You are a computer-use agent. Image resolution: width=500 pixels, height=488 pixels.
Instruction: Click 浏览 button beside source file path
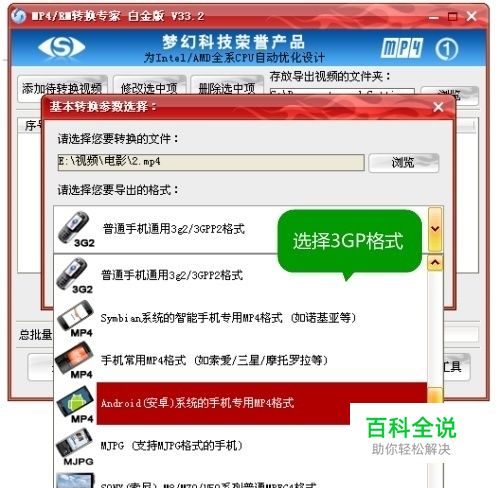[x=404, y=163]
